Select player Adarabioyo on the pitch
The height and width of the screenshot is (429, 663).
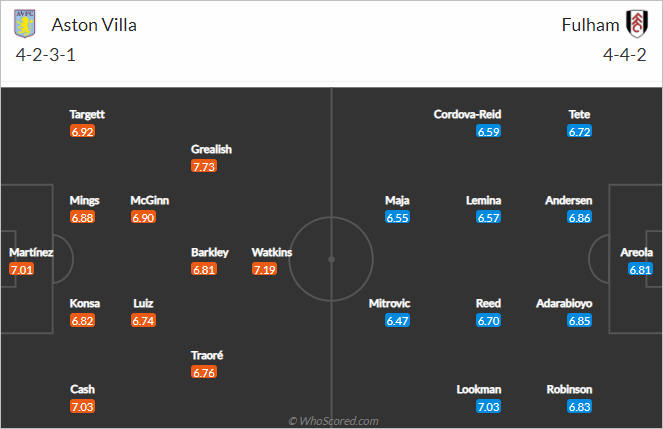pos(564,303)
